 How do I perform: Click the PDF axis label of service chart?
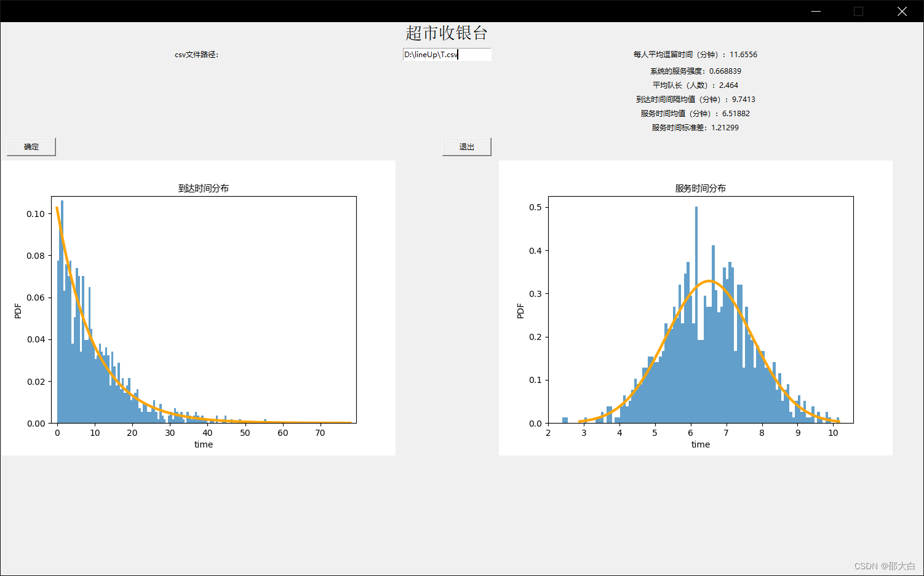[x=520, y=311]
